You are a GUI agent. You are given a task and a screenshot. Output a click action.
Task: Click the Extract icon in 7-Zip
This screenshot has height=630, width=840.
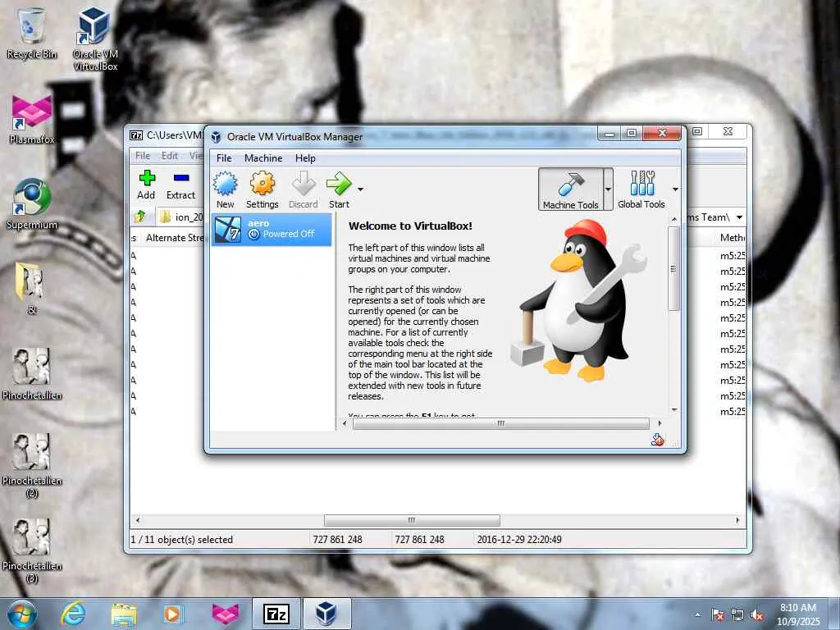coord(180,185)
